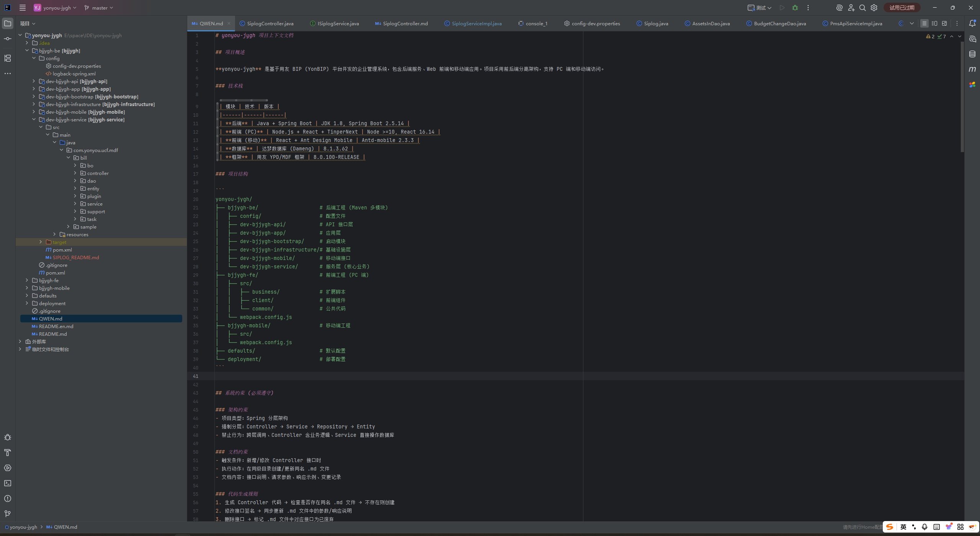The height and width of the screenshot is (536, 980).
Task: Open the Sogou toolbox grid icon
Action: click(x=960, y=527)
